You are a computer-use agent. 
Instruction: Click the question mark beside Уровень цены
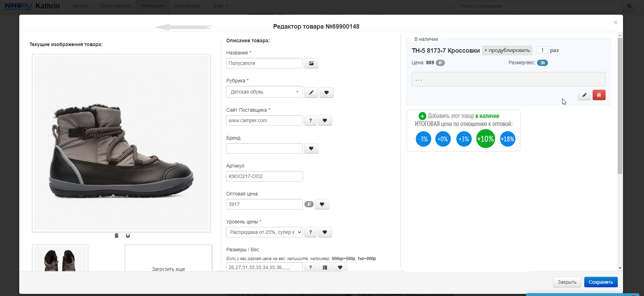pos(310,232)
